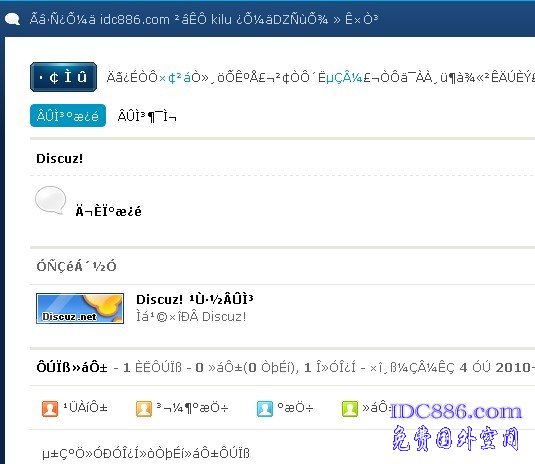Click the gray forum bubble icon
Viewport: 535px width, 464px height.
click(50, 200)
